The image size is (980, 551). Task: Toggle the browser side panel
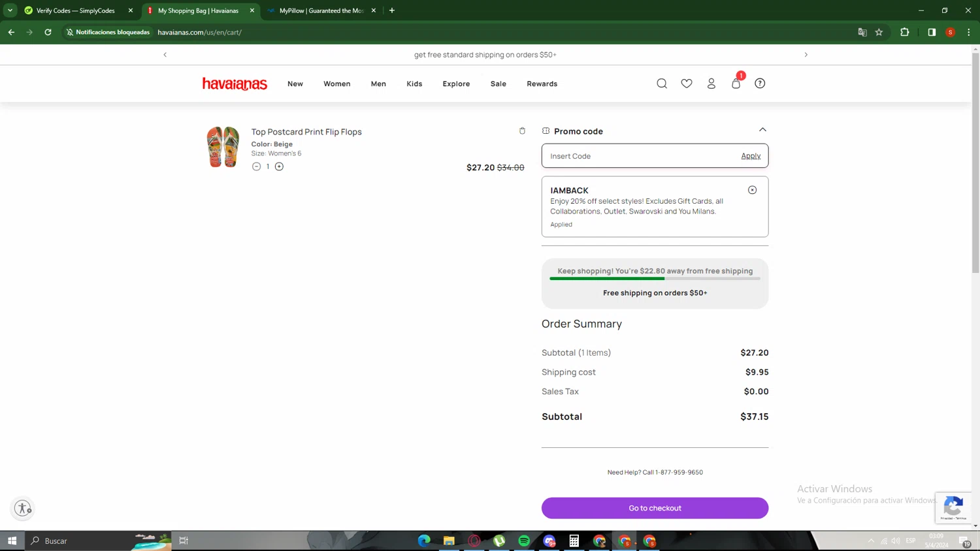932,32
